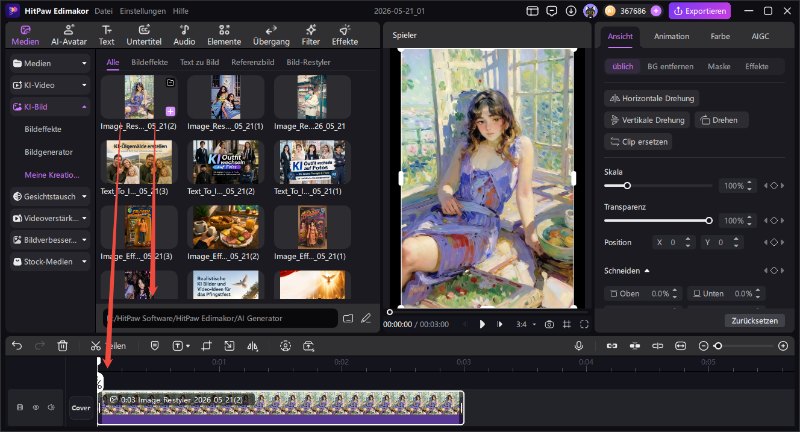
Task: Expand the Videoverstärker sidebar section
Action: tap(50, 218)
